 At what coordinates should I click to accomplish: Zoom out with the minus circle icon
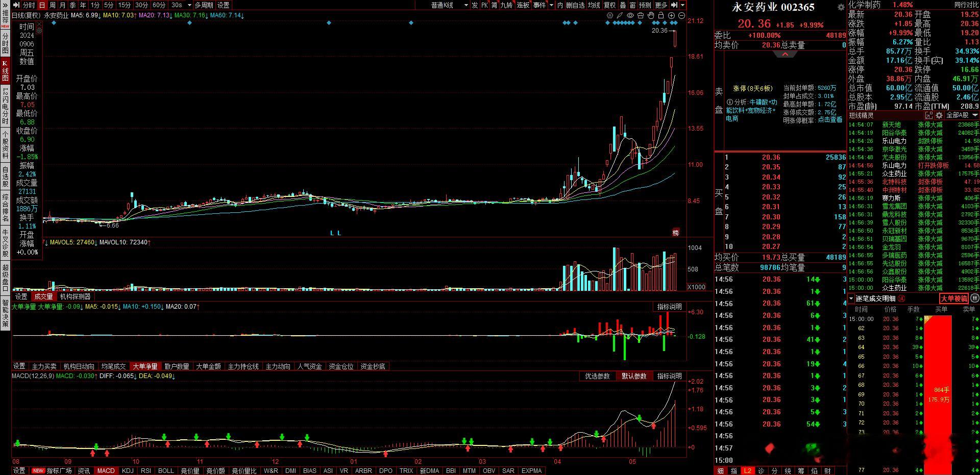tap(681, 16)
